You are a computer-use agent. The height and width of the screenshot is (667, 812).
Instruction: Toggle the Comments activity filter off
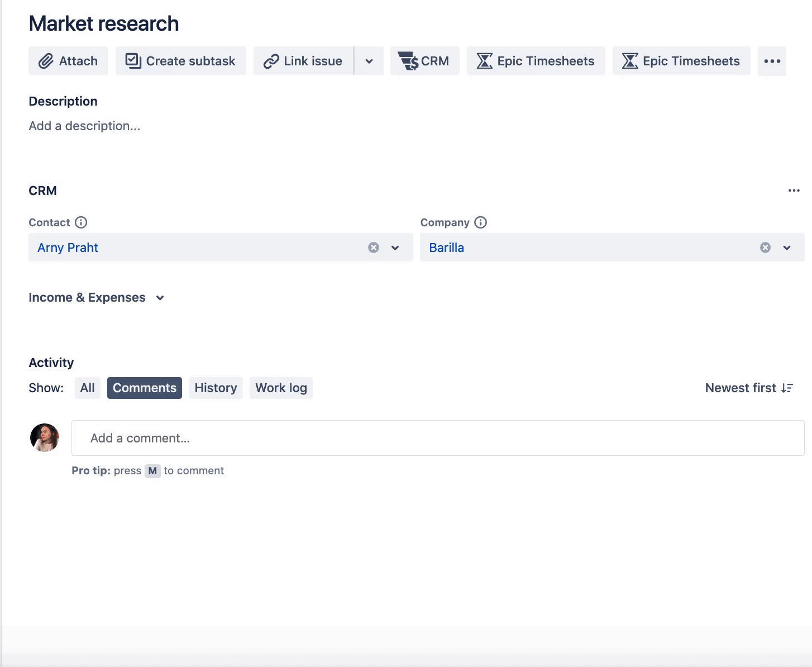click(144, 387)
